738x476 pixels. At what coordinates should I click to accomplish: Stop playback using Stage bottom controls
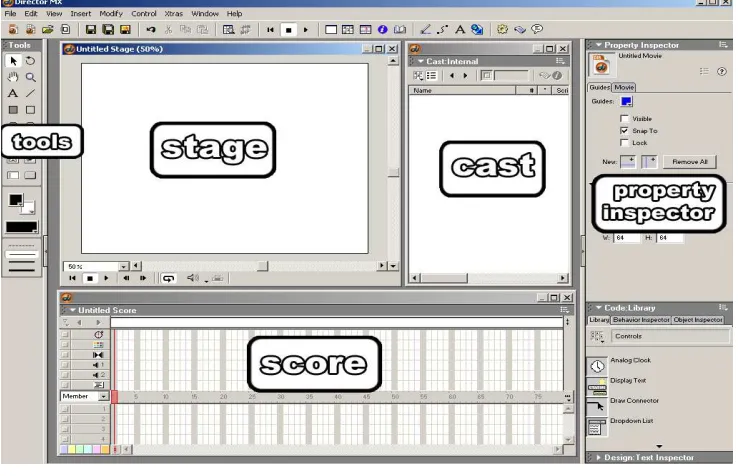pos(89,278)
